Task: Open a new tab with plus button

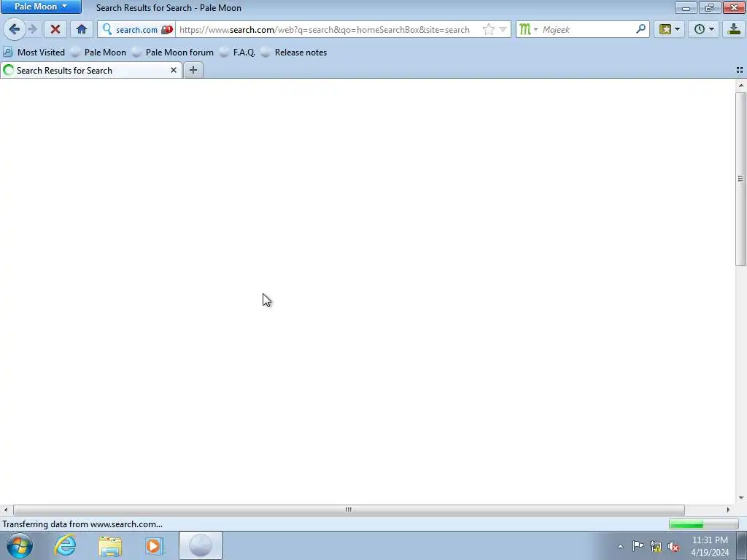Action: click(193, 70)
